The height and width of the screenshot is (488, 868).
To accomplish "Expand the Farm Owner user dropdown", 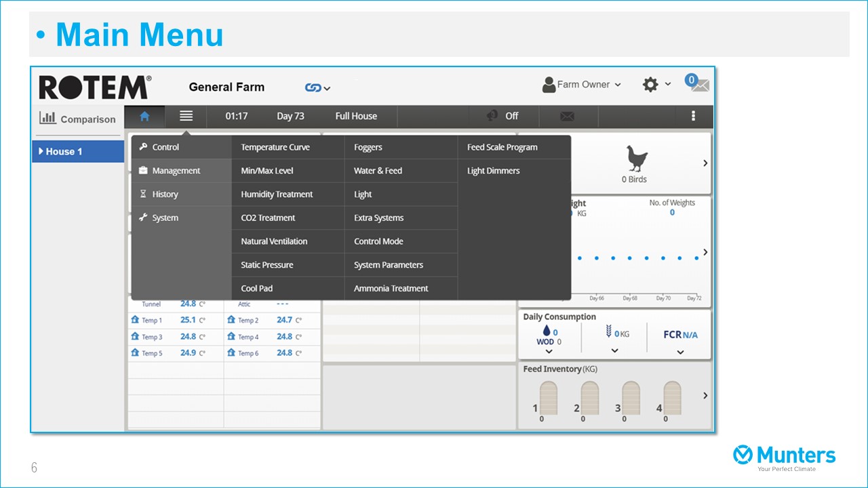I will 582,85.
